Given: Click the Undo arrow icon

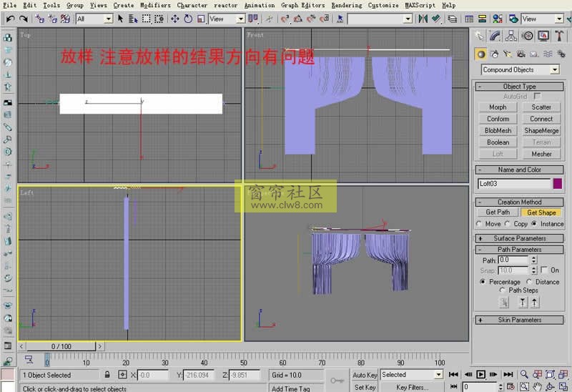Looking at the screenshot, I should (10, 19).
